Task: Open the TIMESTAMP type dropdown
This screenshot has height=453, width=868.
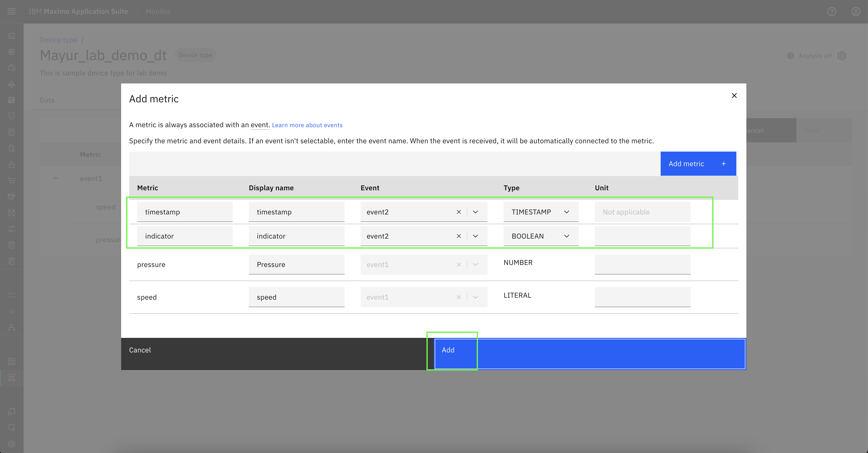Action: pyautogui.click(x=541, y=212)
